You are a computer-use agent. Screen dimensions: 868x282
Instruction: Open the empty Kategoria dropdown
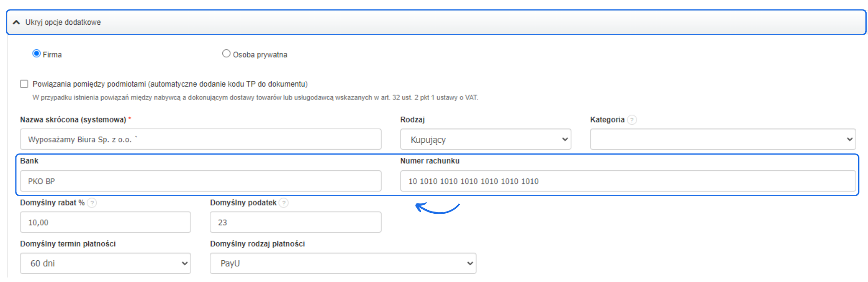pyautogui.click(x=722, y=140)
